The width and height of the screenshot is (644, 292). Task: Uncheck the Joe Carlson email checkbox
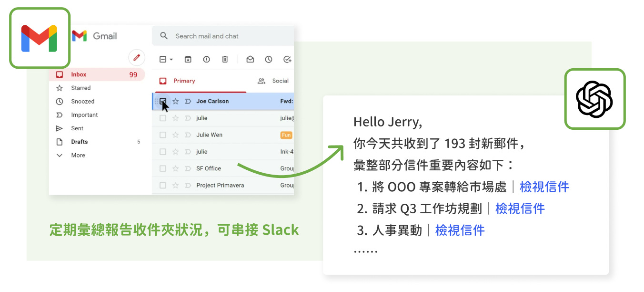click(x=163, y=101)
